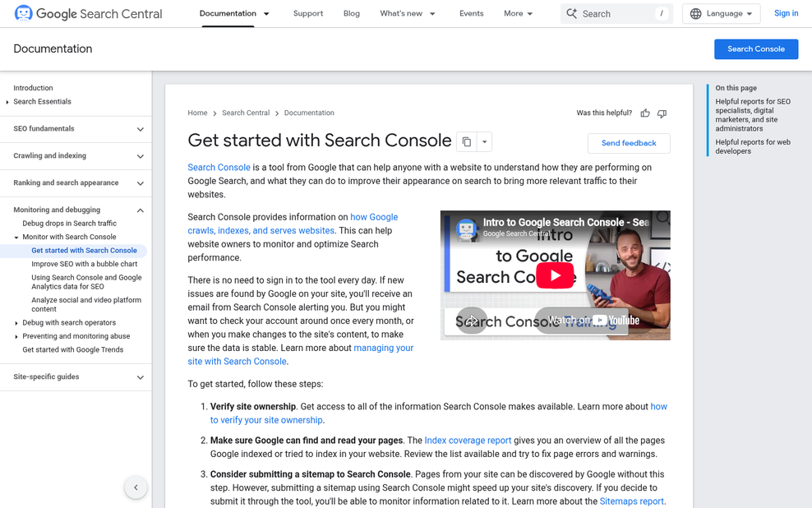The image size is (812, 508).
Task: Select Using Search Console and Google Analytics item
Action: pyautogui.click(x=86, y=282)
